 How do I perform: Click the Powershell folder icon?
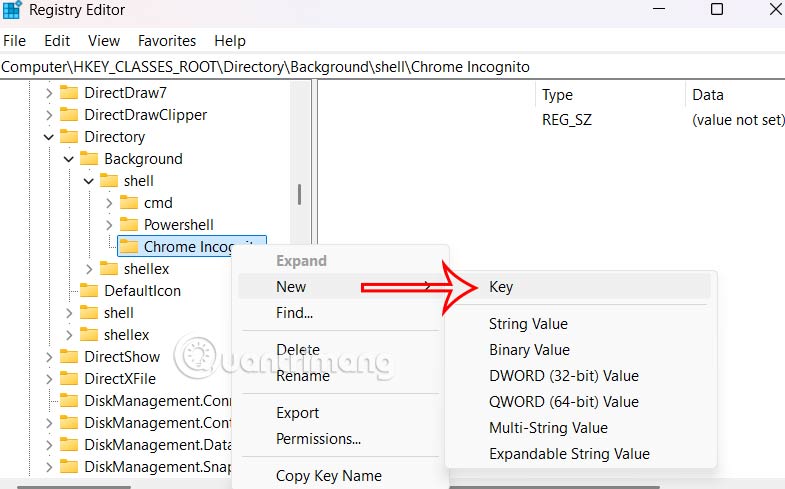click(129, 225)
